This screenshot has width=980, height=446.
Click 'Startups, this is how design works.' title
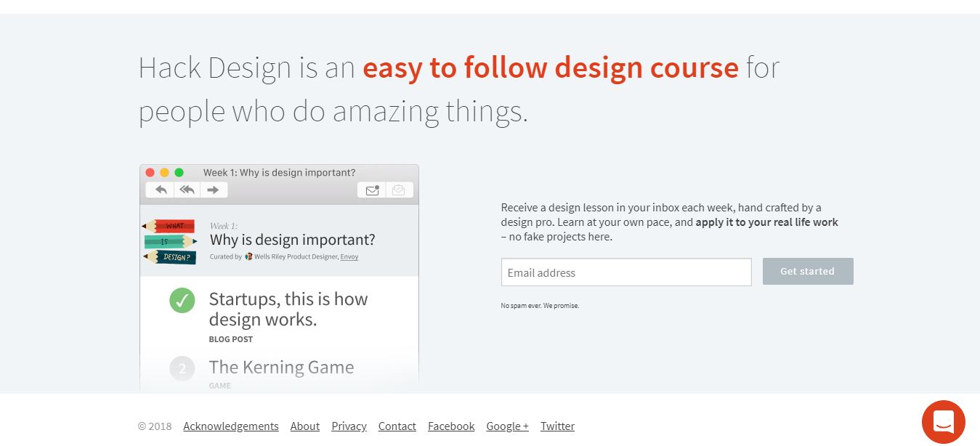coord(288,309)
